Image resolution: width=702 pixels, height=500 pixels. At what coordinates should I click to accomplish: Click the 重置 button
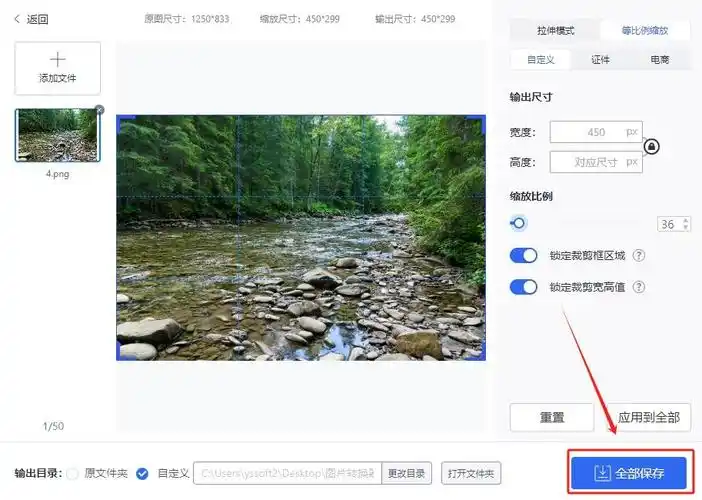coord(552,417)
